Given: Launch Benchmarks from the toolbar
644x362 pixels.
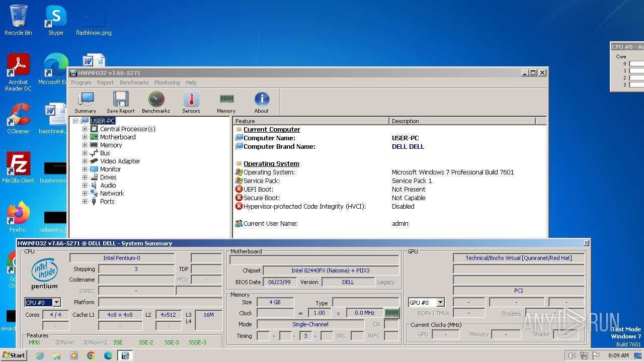Looking at the screenshot, I should 156,103.
